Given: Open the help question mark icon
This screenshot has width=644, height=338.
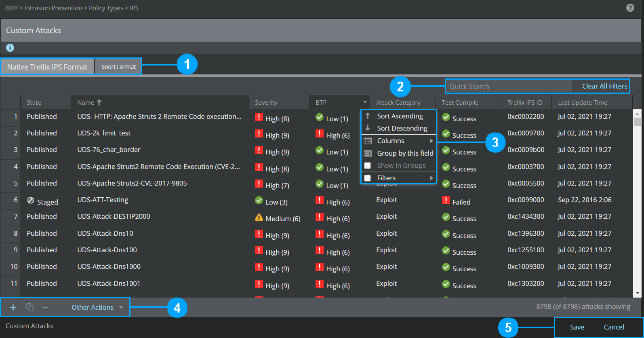Looking at the screenshot, I should (x=630, y=8).
